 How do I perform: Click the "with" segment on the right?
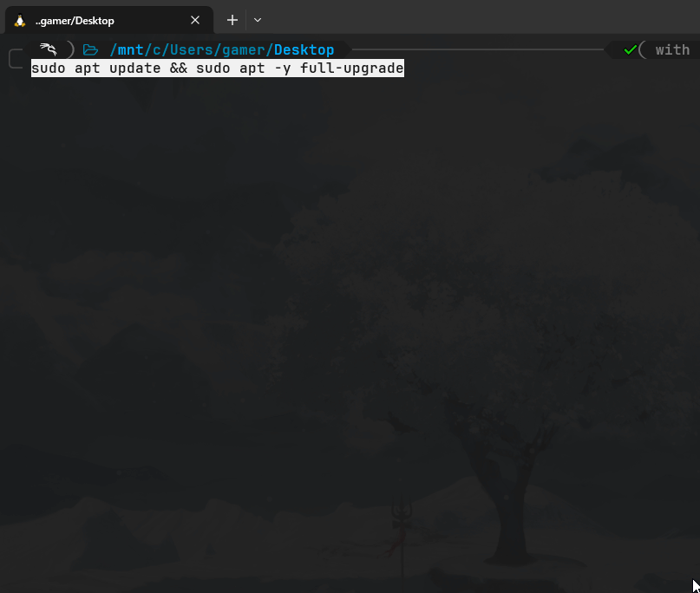pos(674,49)
